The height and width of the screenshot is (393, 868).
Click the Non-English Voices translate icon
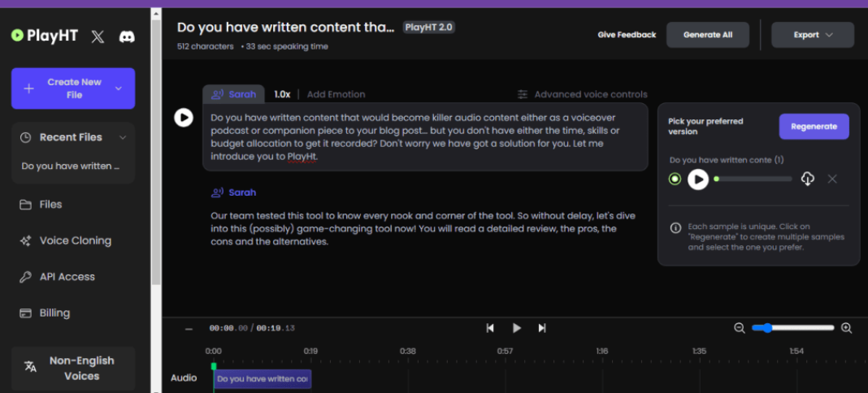pos(30,367)
